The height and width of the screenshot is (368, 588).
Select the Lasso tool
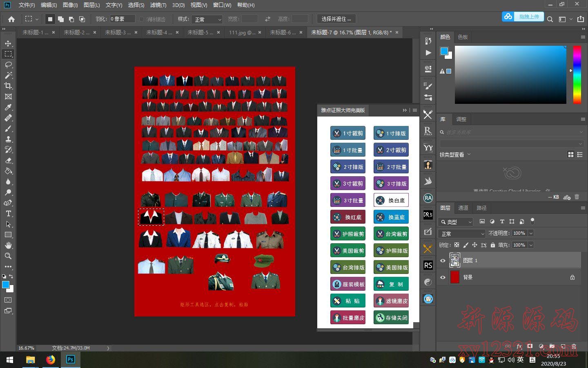[x=8, y=65]
